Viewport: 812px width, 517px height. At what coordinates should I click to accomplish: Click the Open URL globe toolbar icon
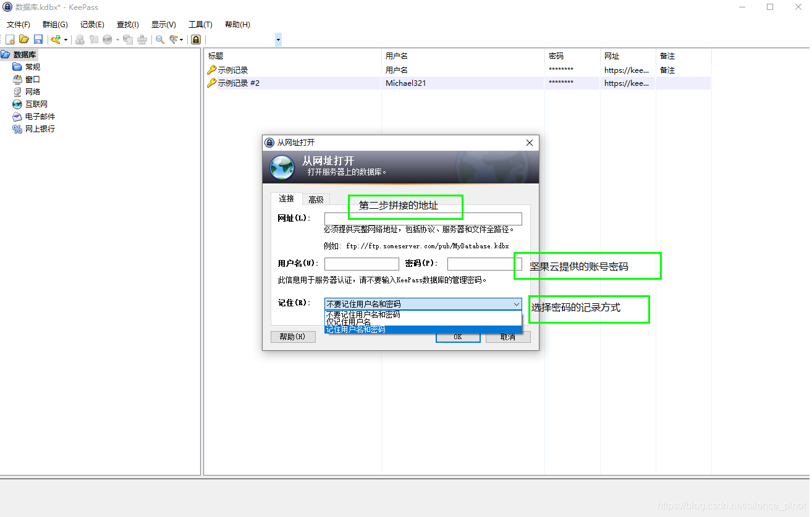108,40
